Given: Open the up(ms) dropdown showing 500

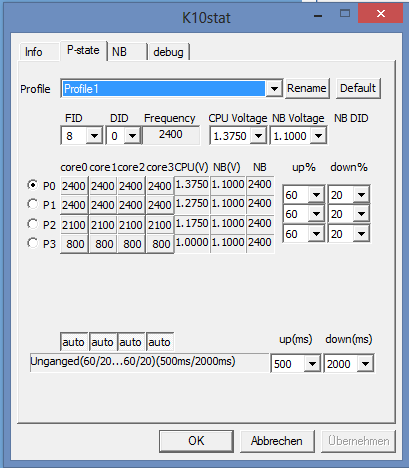Looking at the screenshot, I should click(x=312, y=363).
